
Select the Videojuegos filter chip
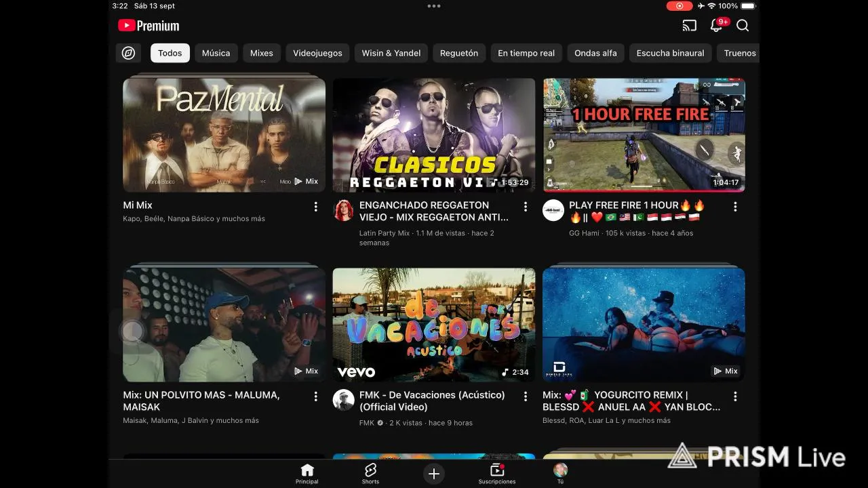click(x=317, y=53)
